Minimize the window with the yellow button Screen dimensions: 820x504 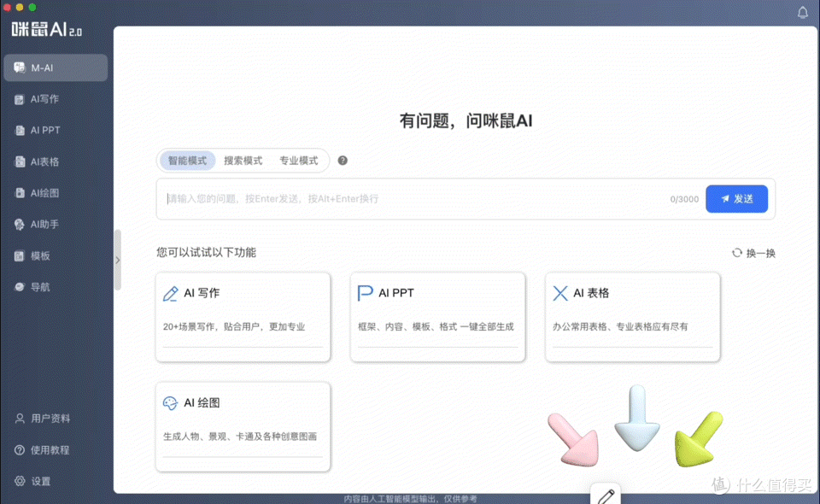pos(20,7)
